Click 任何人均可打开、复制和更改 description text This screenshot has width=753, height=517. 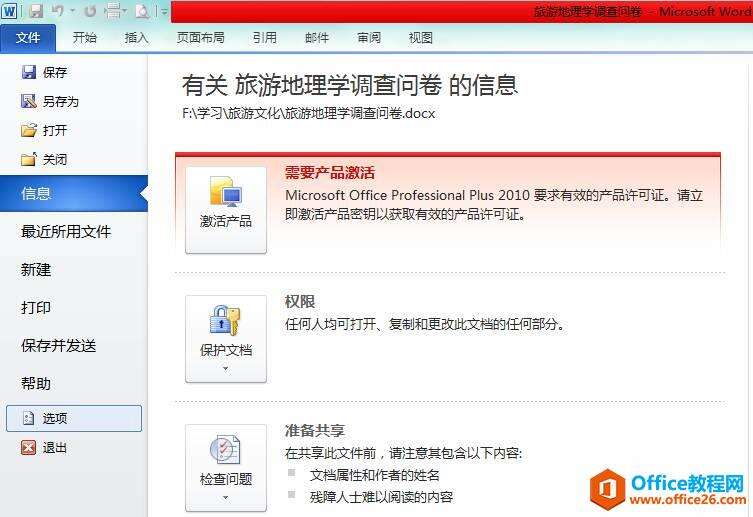[425, 324]
